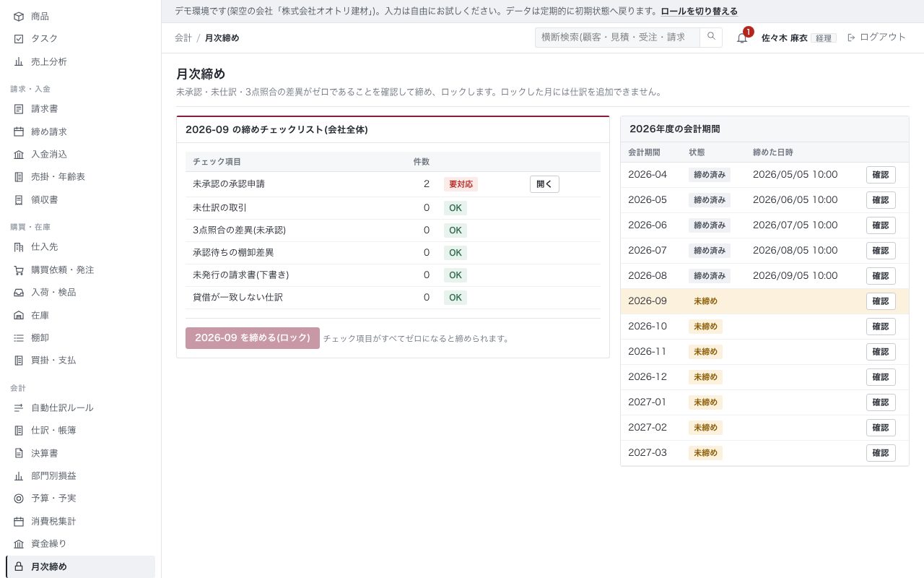Click the 売上分析 bar chart icon

pyautogui.click(x=19, y=61)
